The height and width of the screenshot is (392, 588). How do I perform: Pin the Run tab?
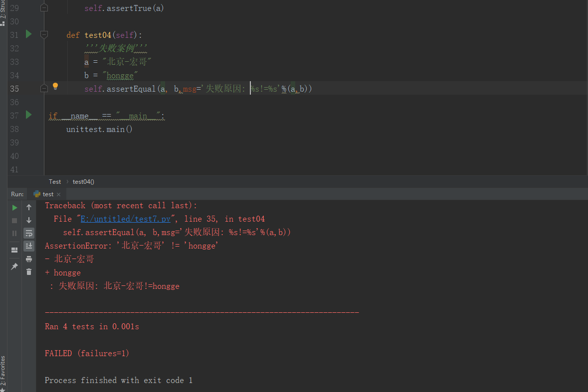(x=14, y=266)
